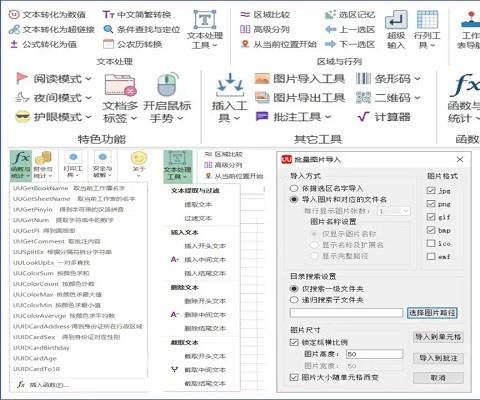Click 文档多标签 folder icon

120,85
